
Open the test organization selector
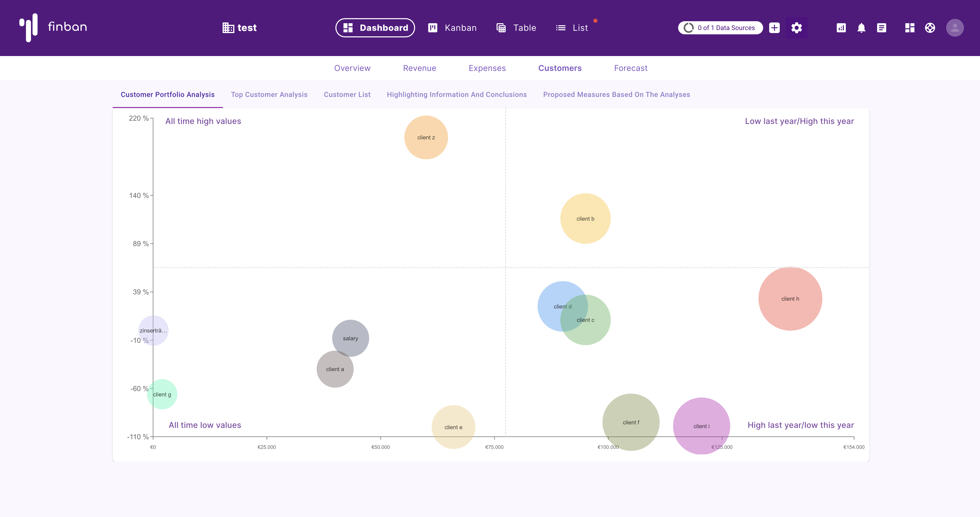240,28
